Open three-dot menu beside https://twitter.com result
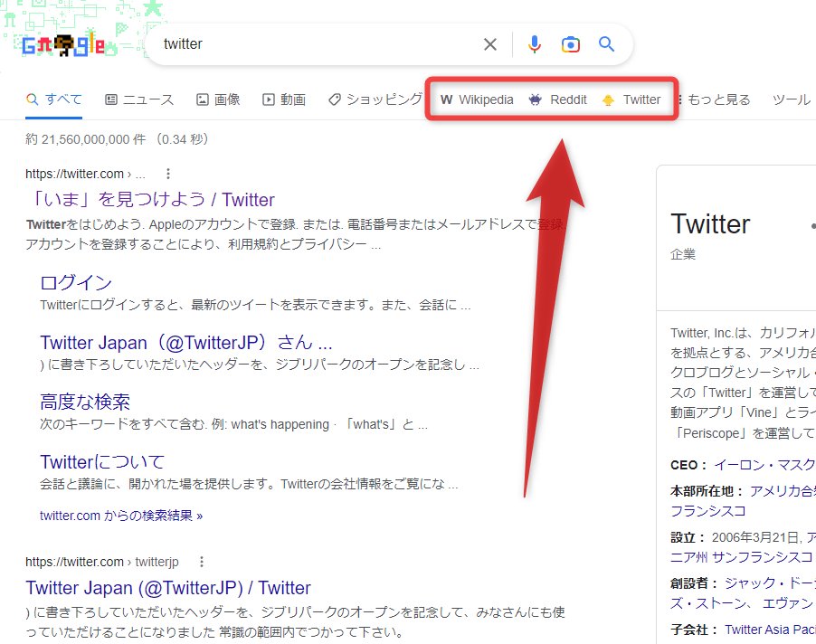 pos(167,174)
